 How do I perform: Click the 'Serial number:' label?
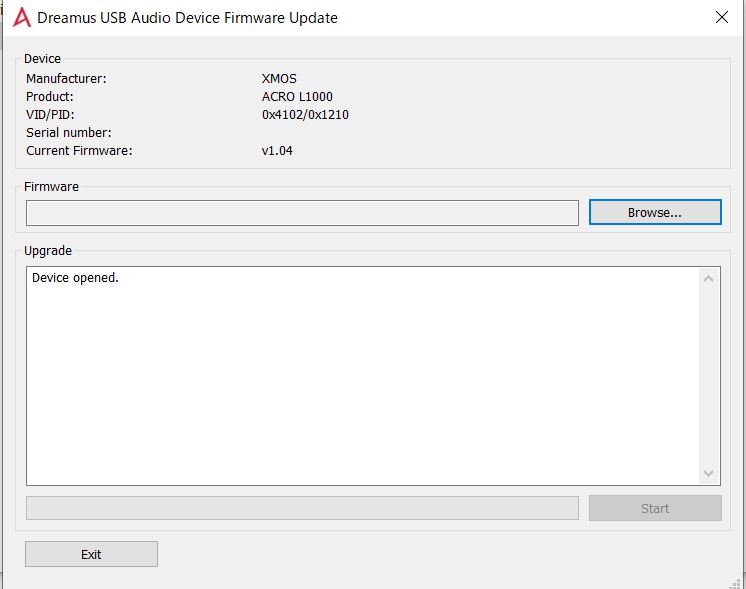pyautogui.click(x=69, y=133)
